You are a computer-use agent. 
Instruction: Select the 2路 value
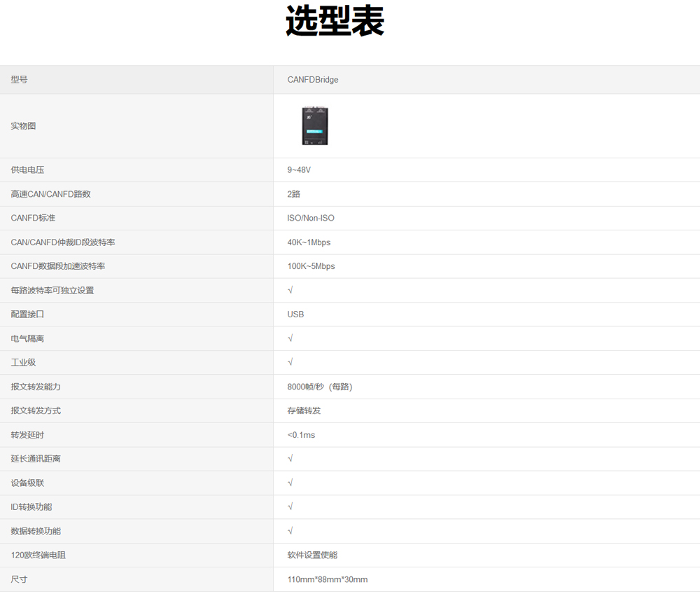click(294, 194)
